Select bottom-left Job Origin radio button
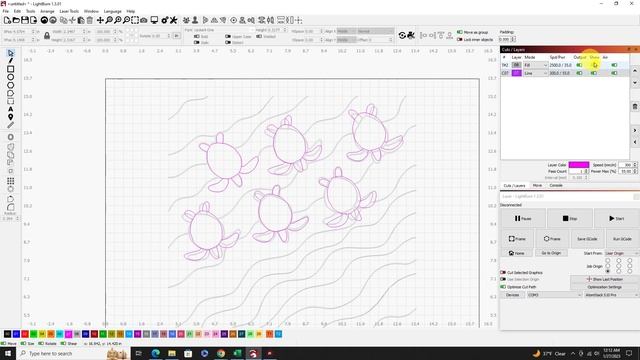The width and height of the screenshot is (640, 360). [x=608, y=271]
